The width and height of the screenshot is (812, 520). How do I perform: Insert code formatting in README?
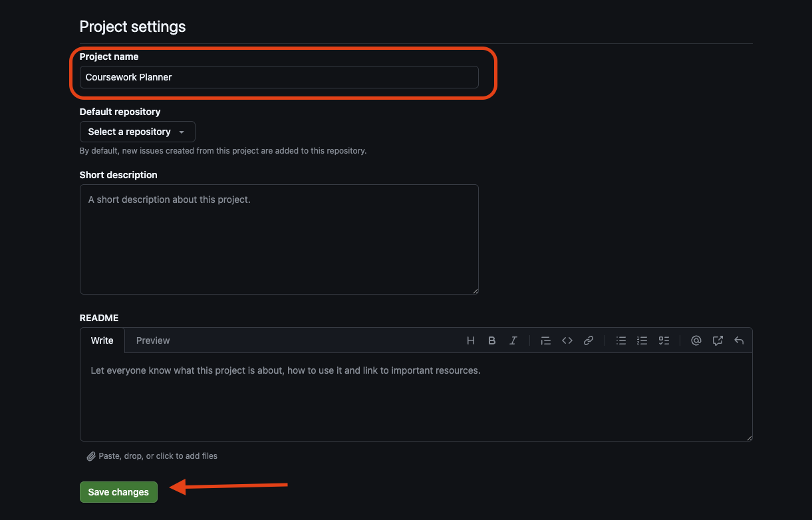coord(567,340)
